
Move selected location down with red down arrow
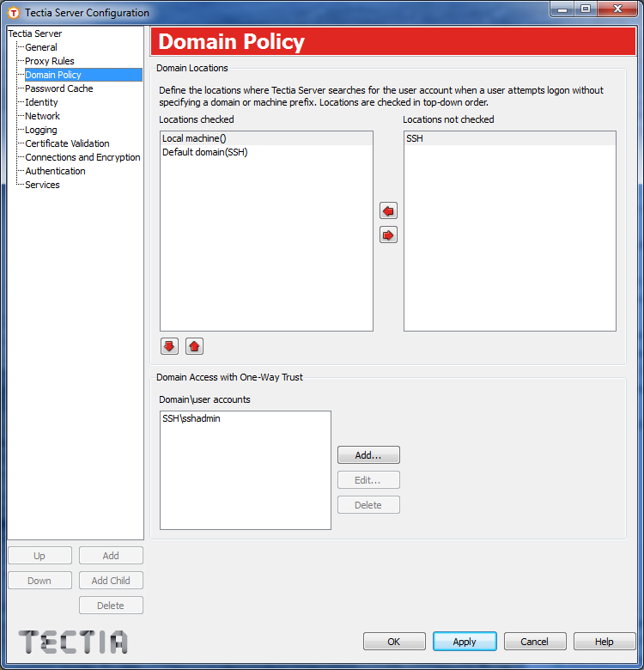(x=169, y=346)
